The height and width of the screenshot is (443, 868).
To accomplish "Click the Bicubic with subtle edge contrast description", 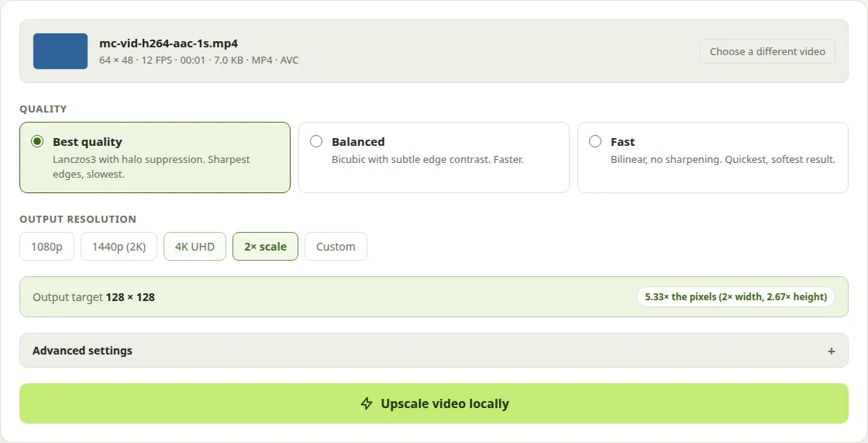I will pos(427,159).
